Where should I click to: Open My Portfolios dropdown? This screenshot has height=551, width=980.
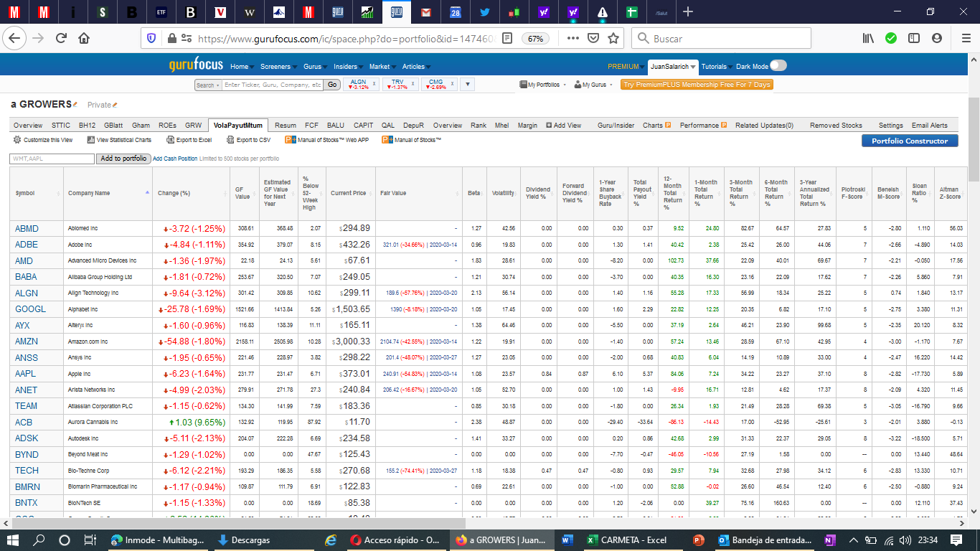point(542,85)
